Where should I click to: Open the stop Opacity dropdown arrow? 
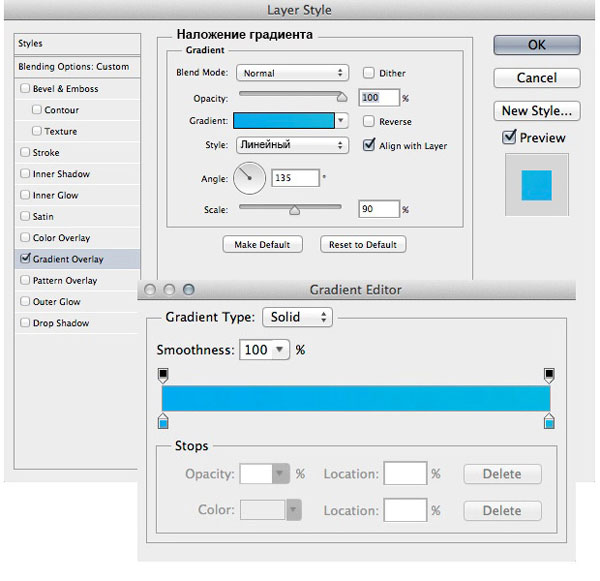pyautogui.click(x=280, y=474)
